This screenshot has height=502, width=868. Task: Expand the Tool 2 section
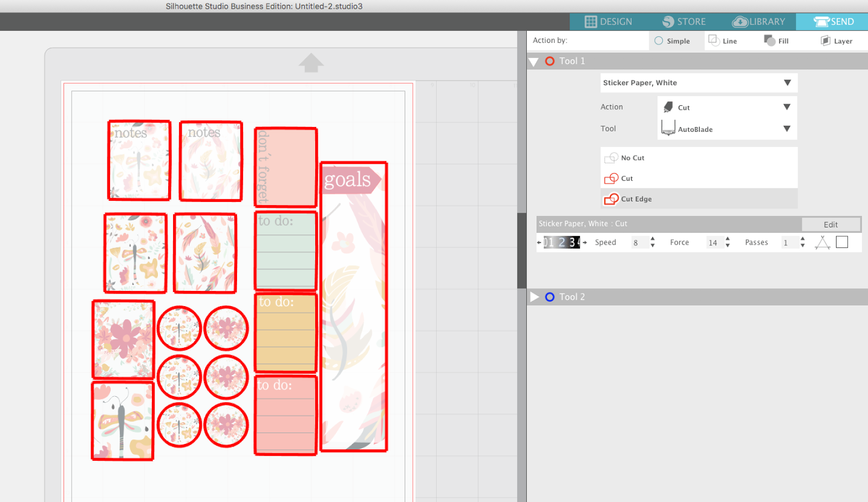[x=534, y=297]
